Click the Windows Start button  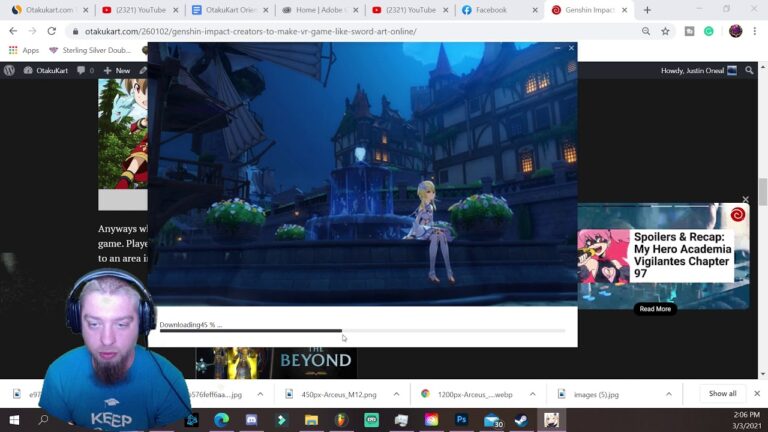[x=14, y=420]
